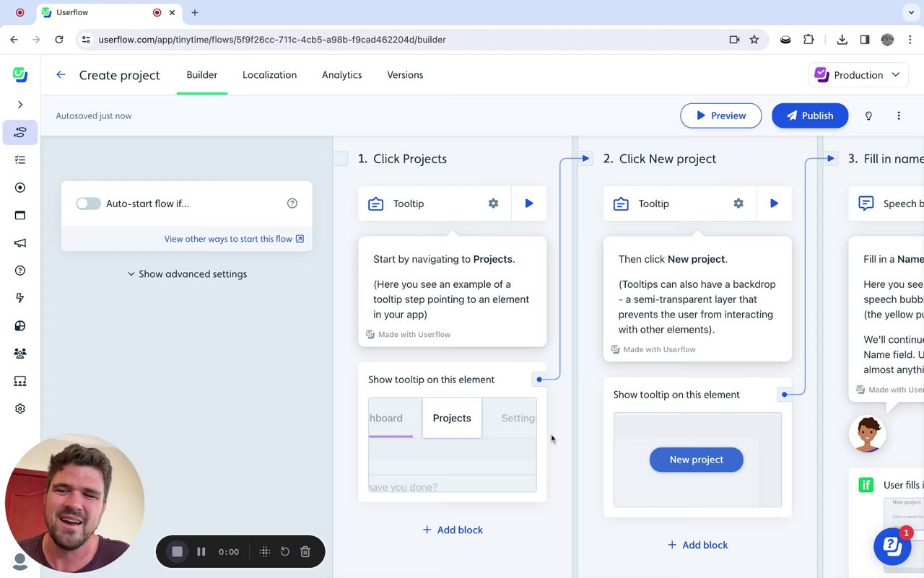Open settings gear of Click Projects tooltip
Viewport: 924px width, 578px height.
tap(493, 203)
